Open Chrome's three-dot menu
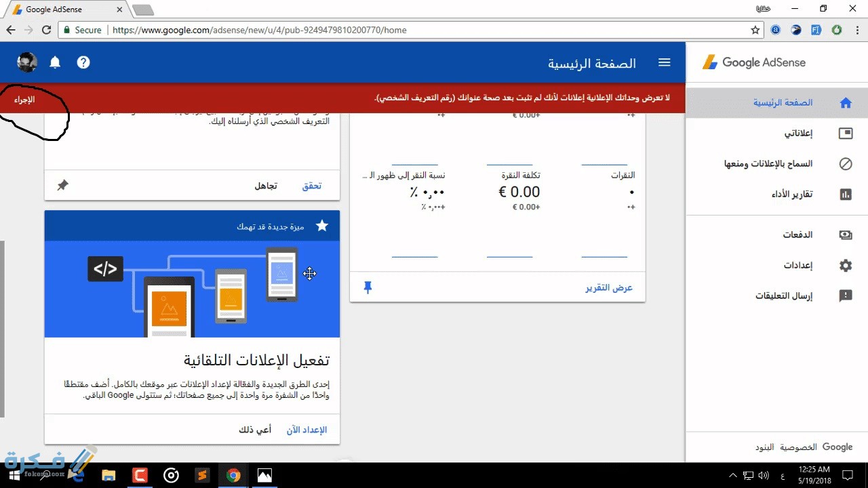The image size is (868, 488). (x=856, y=30)
